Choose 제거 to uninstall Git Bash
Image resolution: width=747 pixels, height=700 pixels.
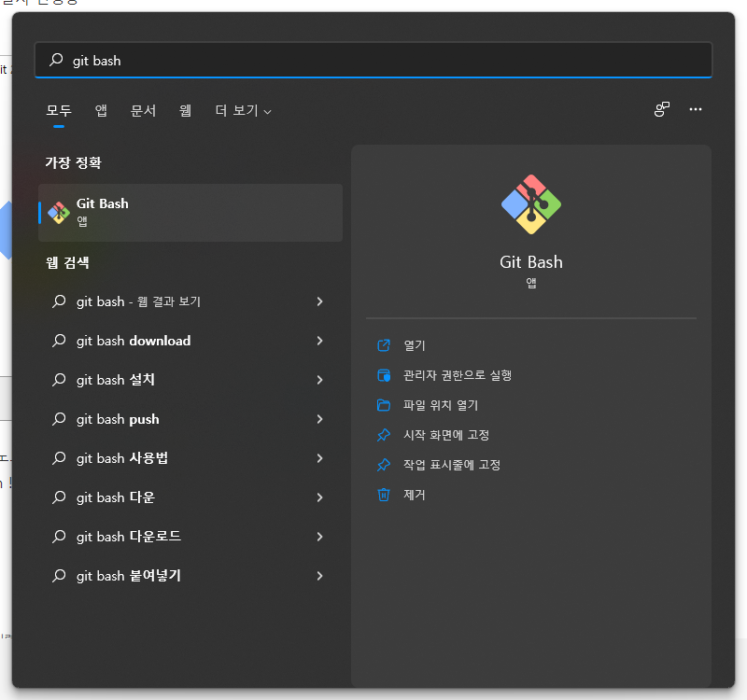[414, 495]
